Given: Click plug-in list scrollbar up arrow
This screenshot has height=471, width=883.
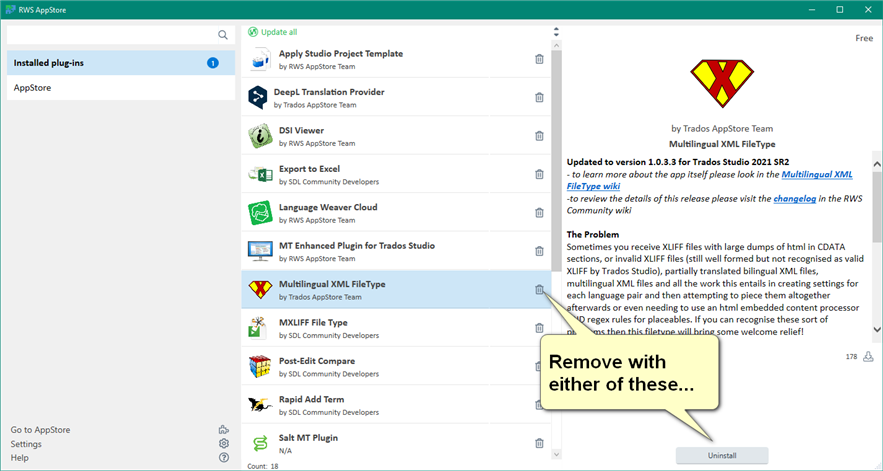Looking at the screenshot, I should tap(556, 45).
